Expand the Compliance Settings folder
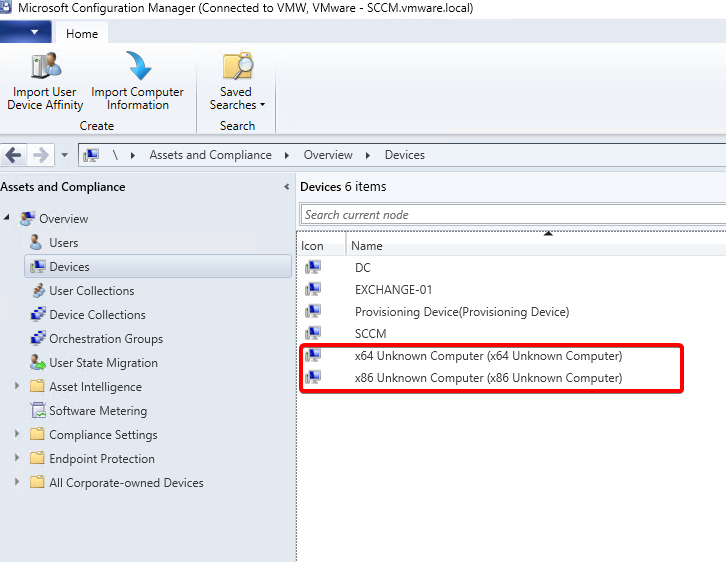Screen dimensions: 726x562 [17, 435]
